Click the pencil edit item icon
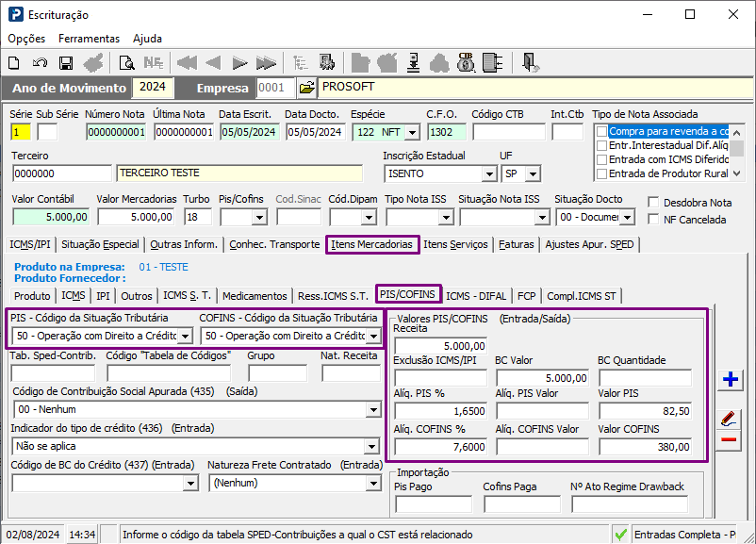The width and height of the screenshot is (756, 544). [x=729, y=418]
